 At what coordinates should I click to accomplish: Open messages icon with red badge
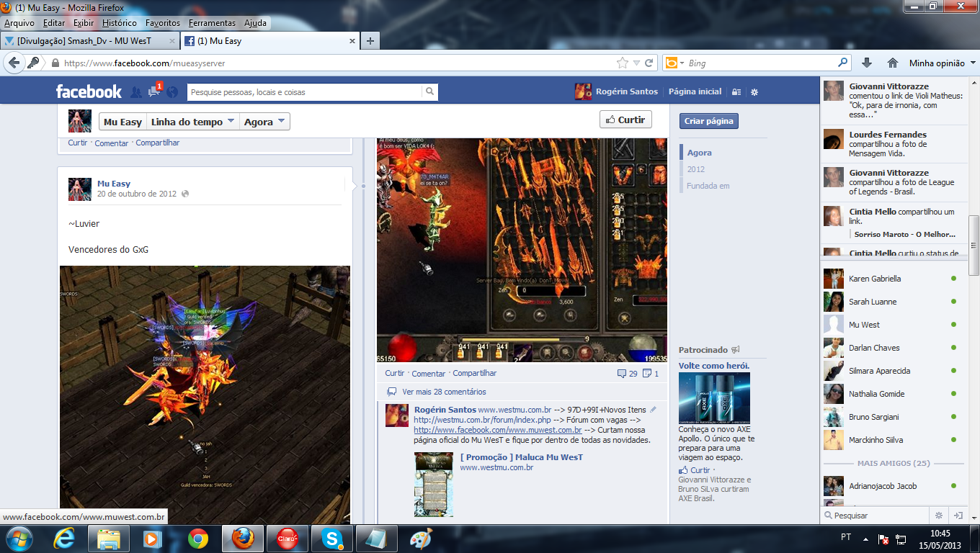[x=153, y=92]
